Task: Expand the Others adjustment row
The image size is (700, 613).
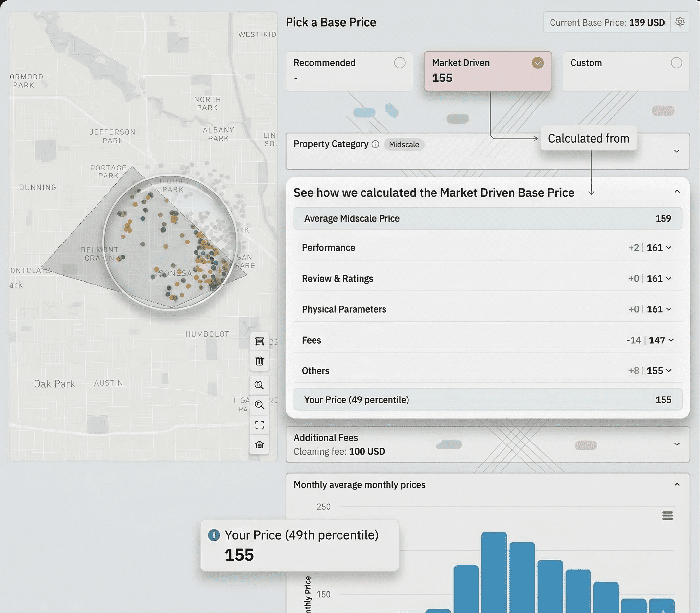Action: coord(669,371)
